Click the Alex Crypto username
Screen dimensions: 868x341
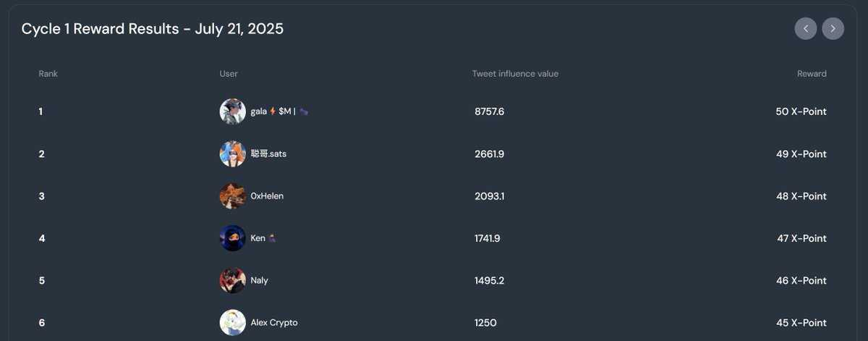(x=274, y=322)
